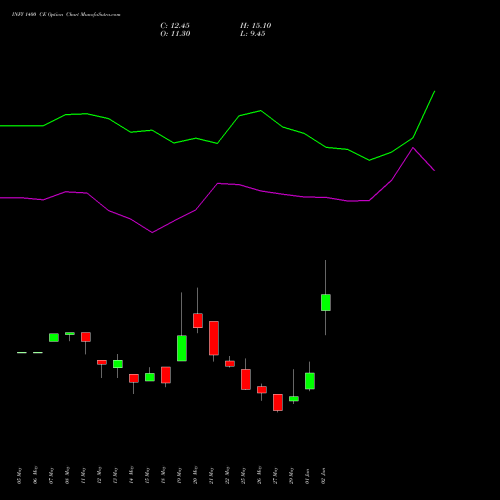Click the red candlestick for 11 May

pyautogui.click(x=86, y=337)
